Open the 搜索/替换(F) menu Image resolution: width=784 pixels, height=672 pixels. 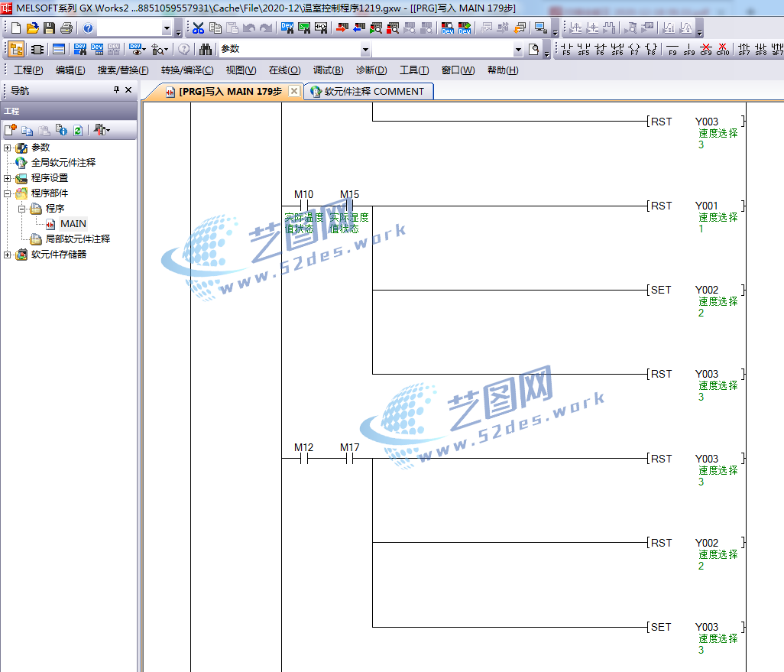pos(123,70)
